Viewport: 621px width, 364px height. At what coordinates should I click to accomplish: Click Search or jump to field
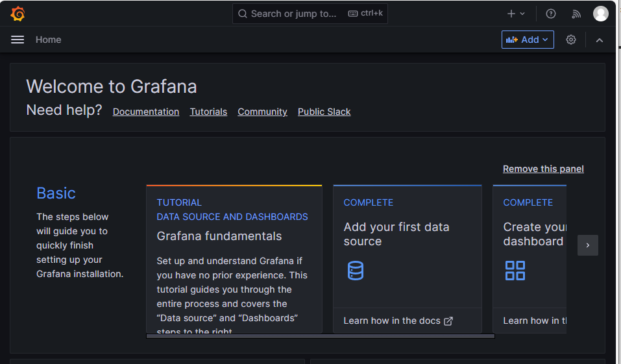[x=310, y=14]
